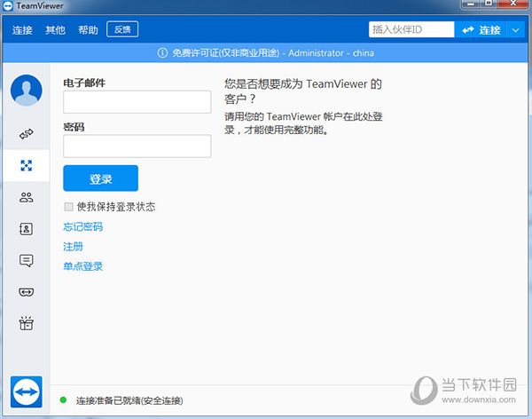Open the 单点登录 single sign-on link
The image size is (532, 419).
pyautogui.click(x=82, y=266)
